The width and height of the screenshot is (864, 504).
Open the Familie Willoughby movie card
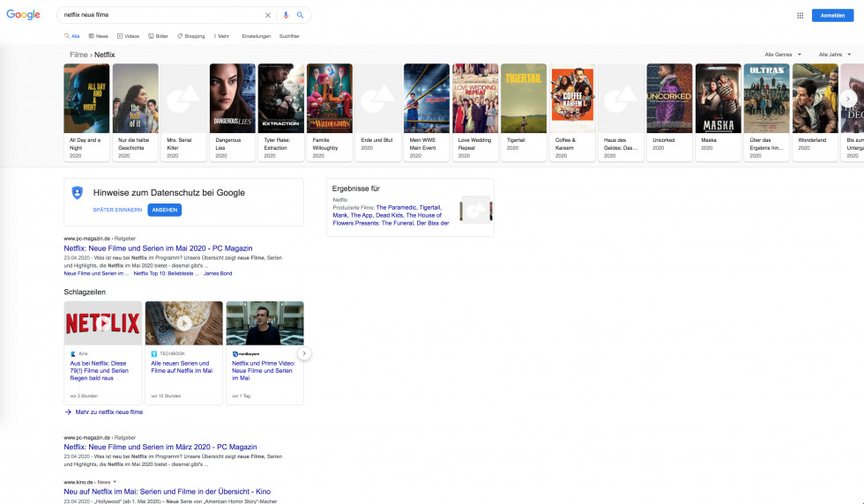(329, 113)
